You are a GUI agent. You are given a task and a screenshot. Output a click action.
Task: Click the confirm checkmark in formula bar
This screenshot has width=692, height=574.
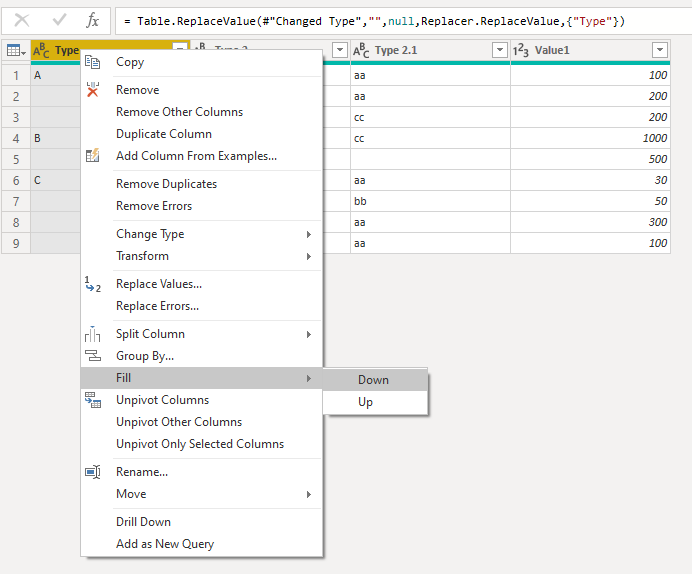(59, 20)
